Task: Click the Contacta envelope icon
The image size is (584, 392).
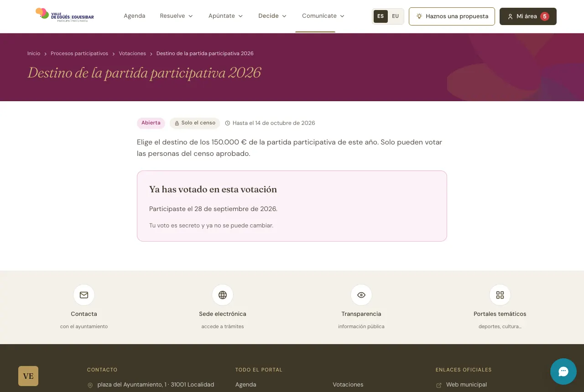Action: click(x=84, y=295)
